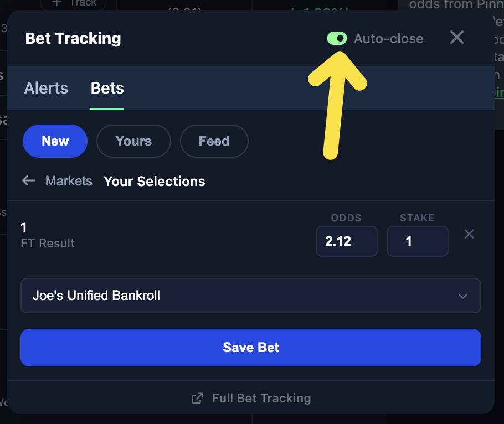504x424 pixels.
Task: Close the Bet Tracking panel
Action: [x=456, y=38]
